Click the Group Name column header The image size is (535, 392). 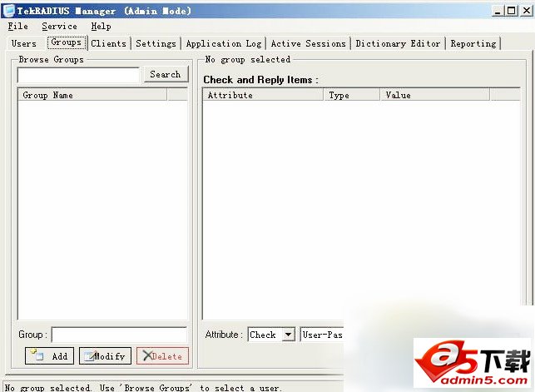[92, 95]
